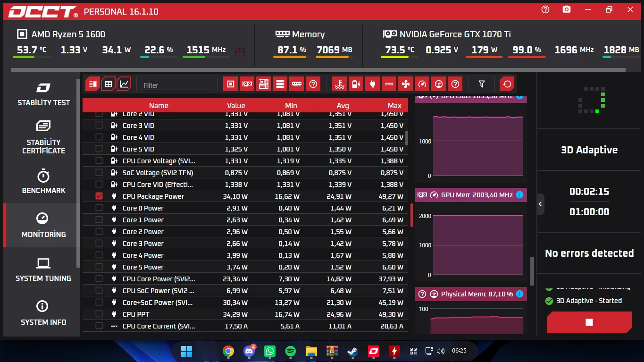
Task: Sort the table by Value column
Action: pos(236,105)
